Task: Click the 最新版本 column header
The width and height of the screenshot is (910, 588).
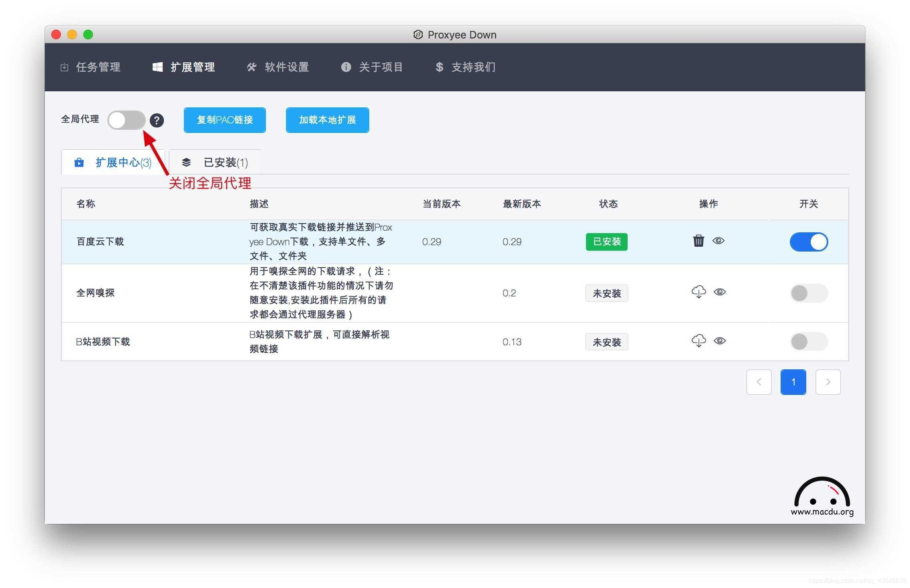Action: [x=521, y=204]
